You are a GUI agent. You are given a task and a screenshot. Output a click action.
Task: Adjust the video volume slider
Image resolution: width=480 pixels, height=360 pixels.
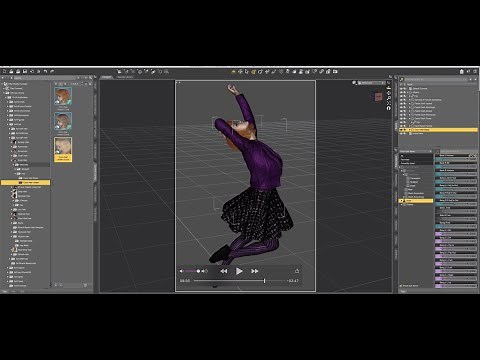coord(192,271)
